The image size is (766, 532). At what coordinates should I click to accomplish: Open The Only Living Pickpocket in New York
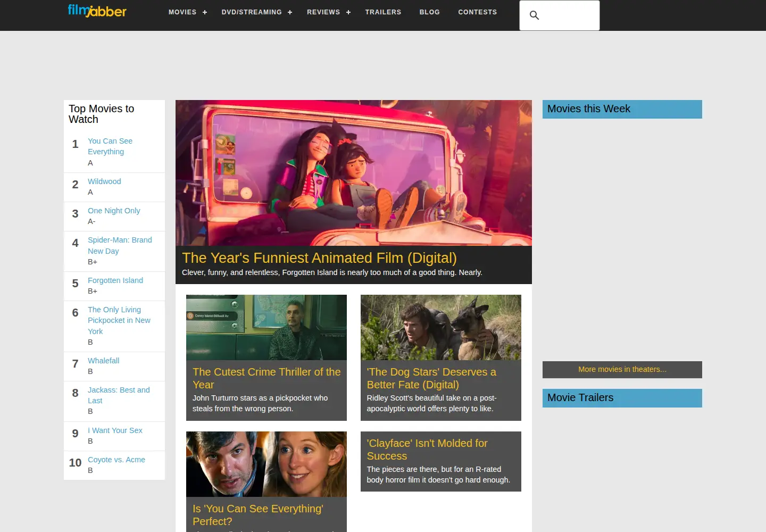point(119,320)
